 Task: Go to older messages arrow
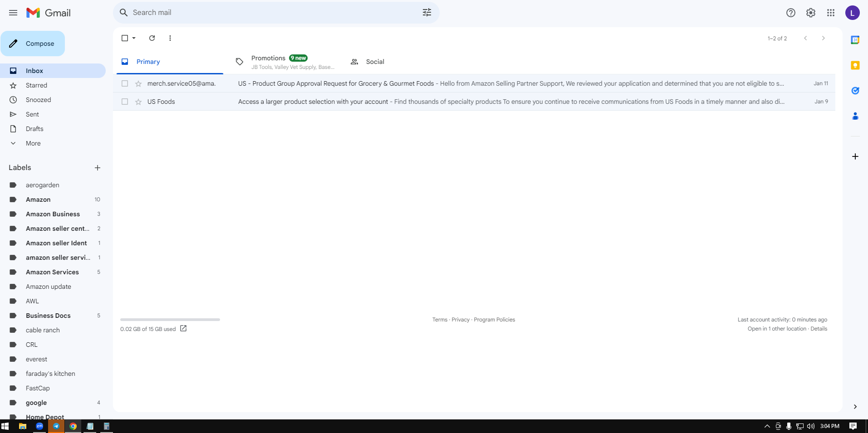tap(824, 38)
